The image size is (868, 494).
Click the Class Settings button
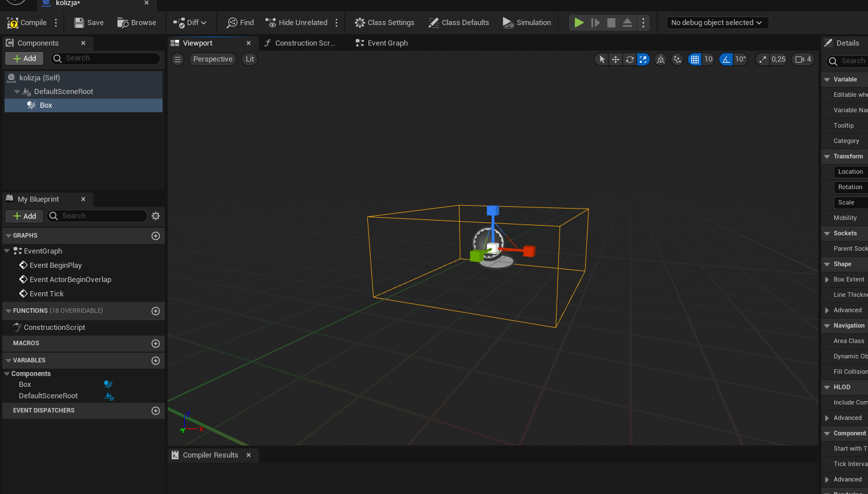click(x=384, y=23)
